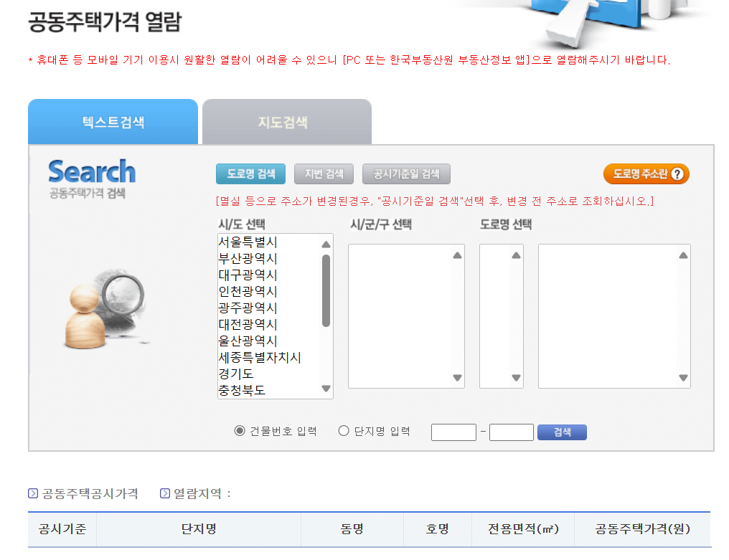Click the 지번 검색 button
Image resolution: width=729 pixels, height=560 pixels.
click(x=324, y=174)
